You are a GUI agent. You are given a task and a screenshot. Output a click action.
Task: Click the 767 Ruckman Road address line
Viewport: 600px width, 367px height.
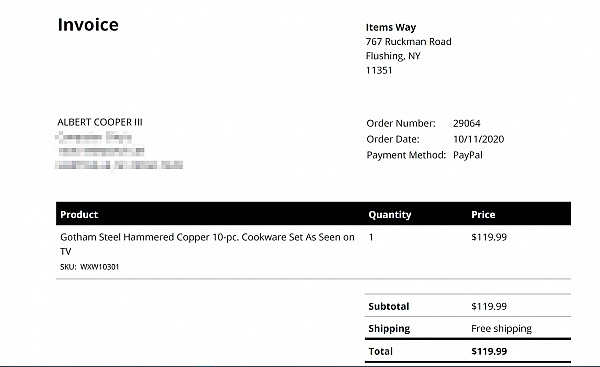click(x=408, y=42)
